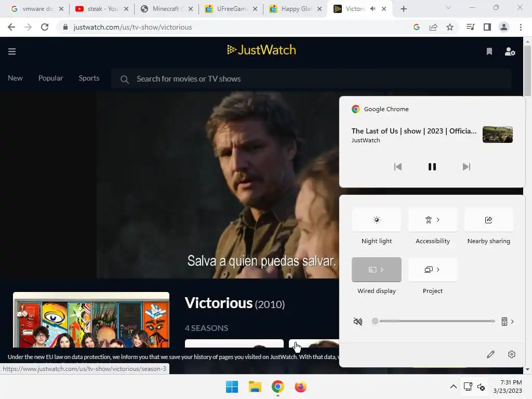The image size is (532, 399).
Task: Open the clock showing 7:31 PM
Action: tap(508, 387)
